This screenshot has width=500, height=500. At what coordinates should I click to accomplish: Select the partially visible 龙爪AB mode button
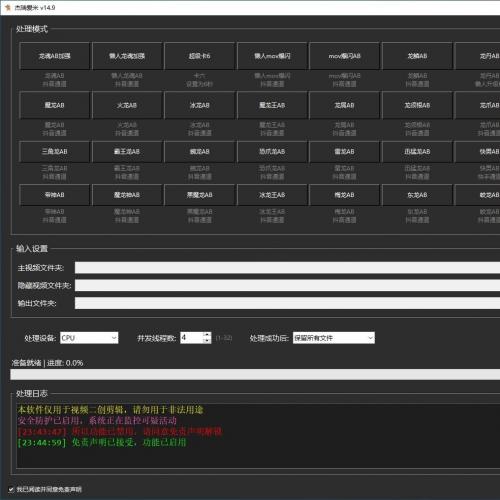(477, 105)
